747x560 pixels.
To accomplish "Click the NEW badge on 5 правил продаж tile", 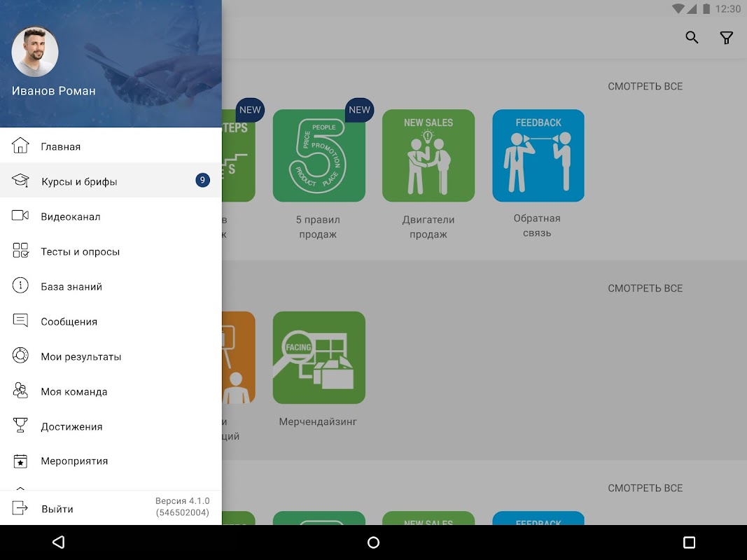I will [x=359, y=110].
